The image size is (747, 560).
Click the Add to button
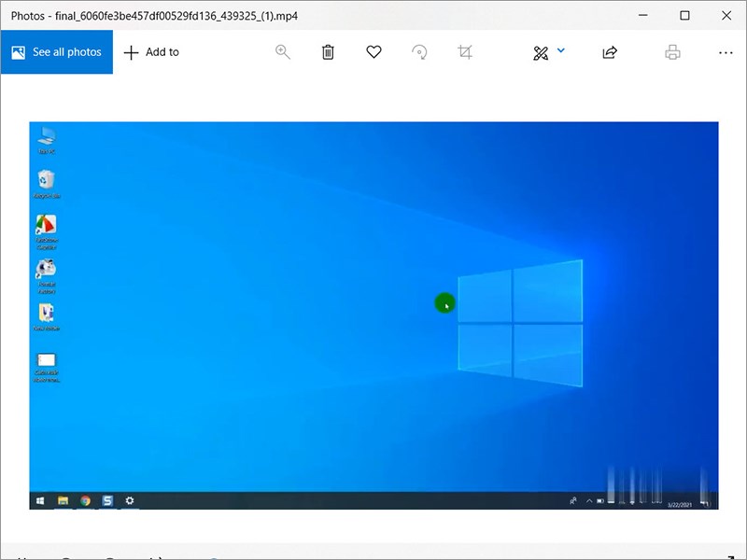[x=151, y=52]
